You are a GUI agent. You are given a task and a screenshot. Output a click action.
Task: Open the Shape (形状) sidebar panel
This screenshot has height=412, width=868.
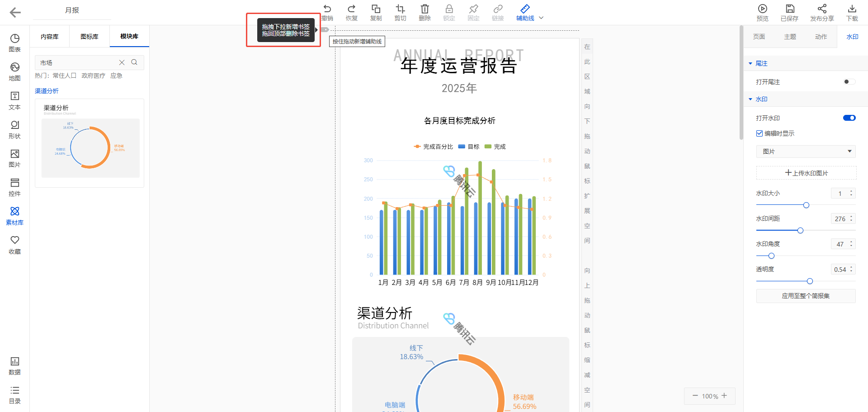tap(15, 130)
